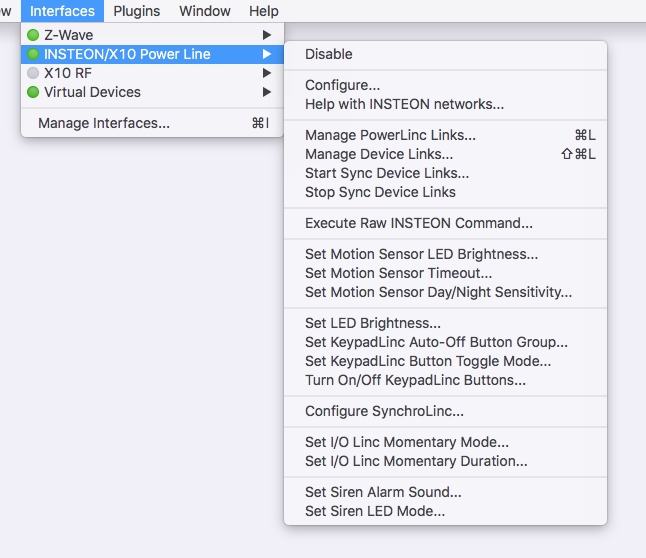Click the green status dot beside Virtual Devices
Screen dimensions: 646x558
[x=33, y=92]
